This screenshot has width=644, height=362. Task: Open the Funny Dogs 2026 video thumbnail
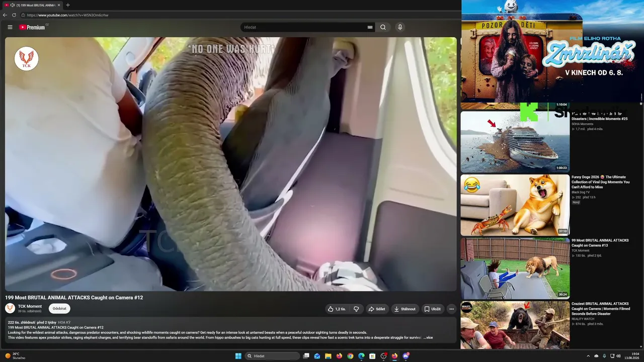tap(515, 205)
